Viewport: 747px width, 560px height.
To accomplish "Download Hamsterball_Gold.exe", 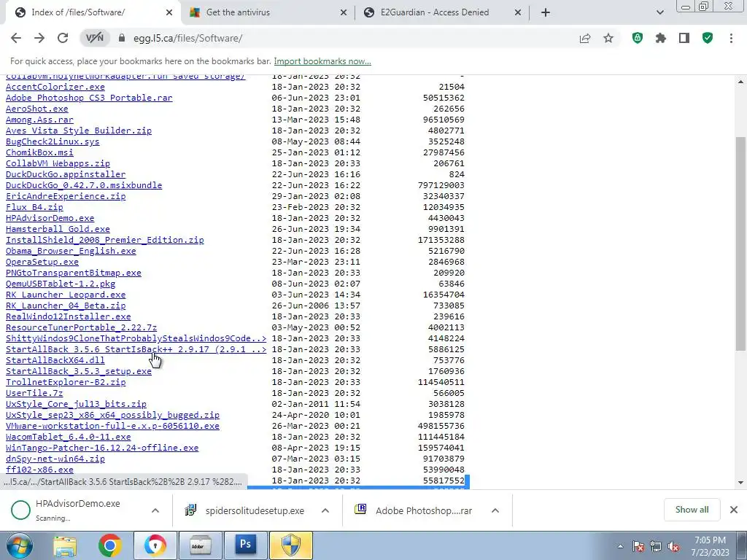I will click(58, 230).
